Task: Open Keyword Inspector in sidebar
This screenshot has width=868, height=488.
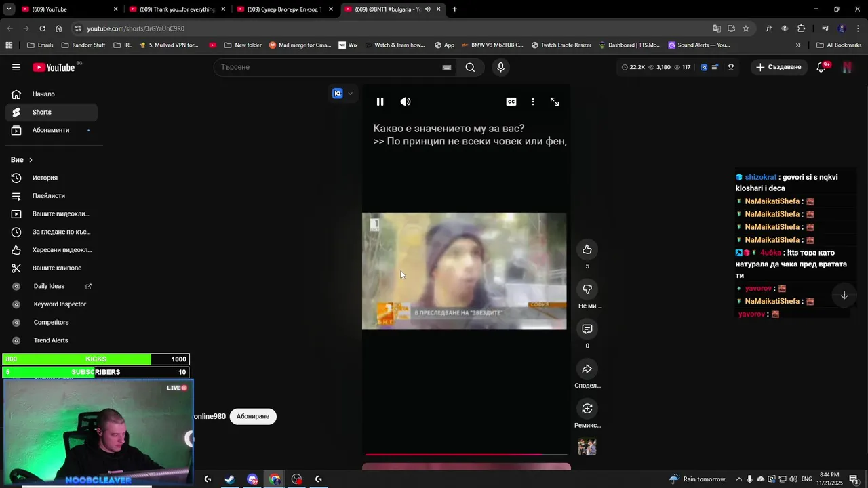Action: pos(52,304)
